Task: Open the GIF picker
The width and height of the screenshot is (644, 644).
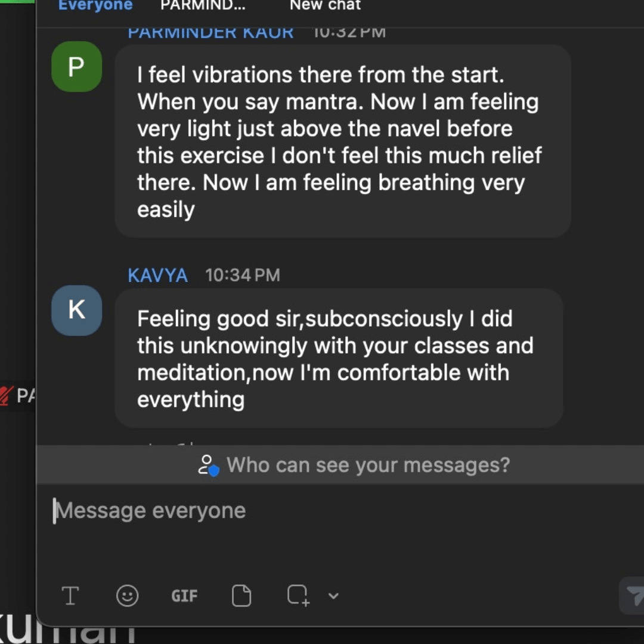Action: pyautogui.click(x=184, y=596)
